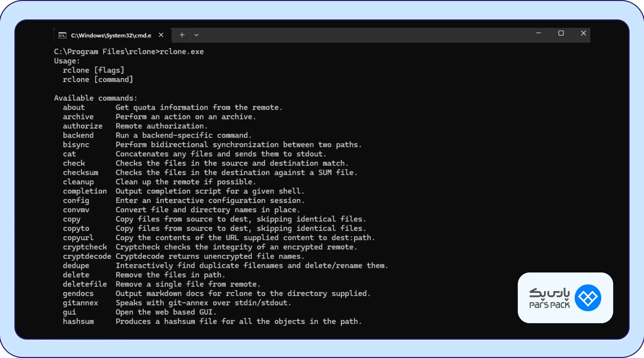Image resolution: width=644 pixels, height=358 pixels.
Task: Click the 'copyto' command name
Action: point(76,229)
